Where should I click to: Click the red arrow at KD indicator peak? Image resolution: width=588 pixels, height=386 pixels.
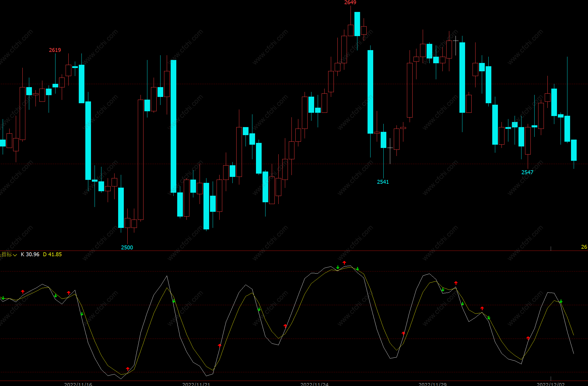[x=344, y=263]
